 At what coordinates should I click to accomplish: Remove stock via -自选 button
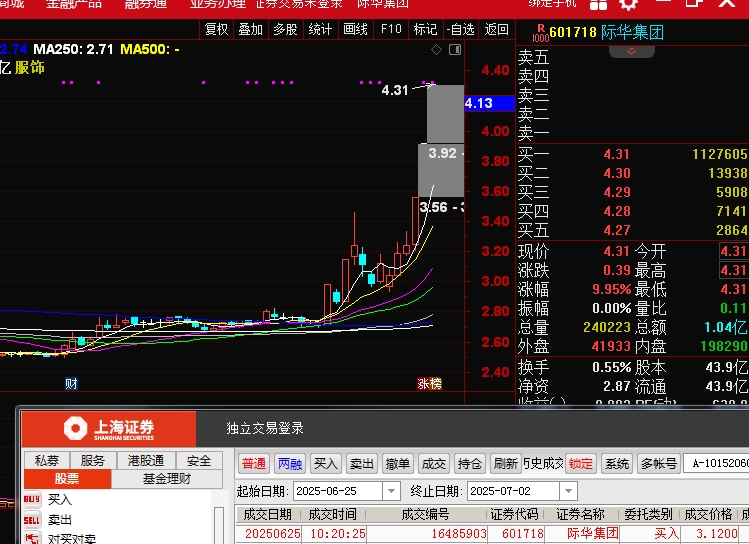[x=460, y=30]
